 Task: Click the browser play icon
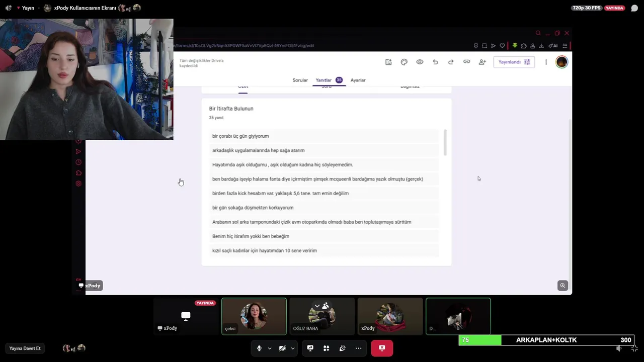[493, 46]
